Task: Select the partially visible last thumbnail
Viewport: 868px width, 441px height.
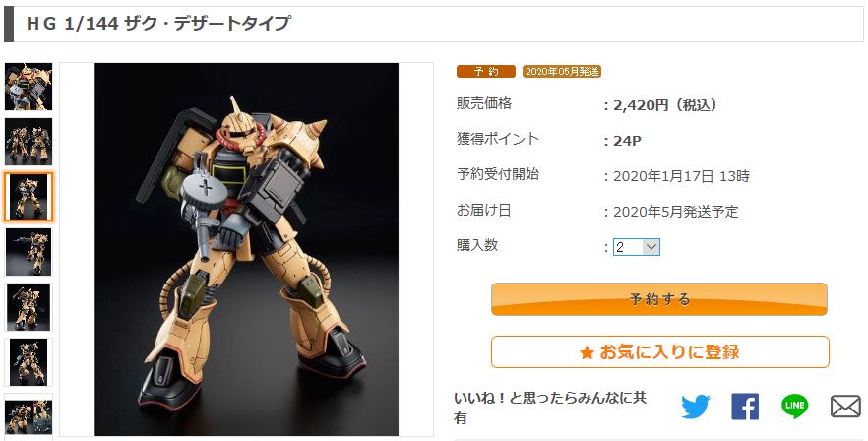Action: pos(29,414)
